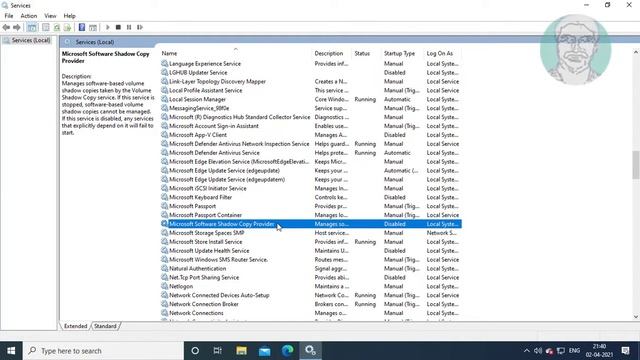Toggle the Show/Hide Console Tree toolbar icon

coord(32,27)
